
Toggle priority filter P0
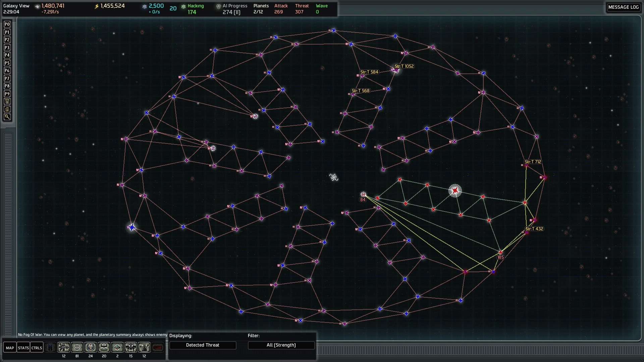(x=7, y=24)
